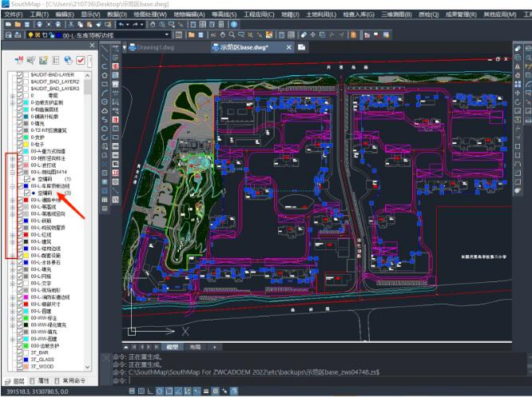Screen dimensions: 532x398
Task: Open the 绘图处理(W) menu
Action: point(149,14)
